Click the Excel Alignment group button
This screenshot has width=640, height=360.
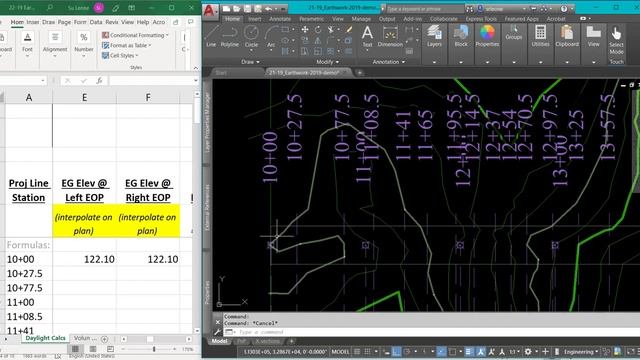pos(55,44)
